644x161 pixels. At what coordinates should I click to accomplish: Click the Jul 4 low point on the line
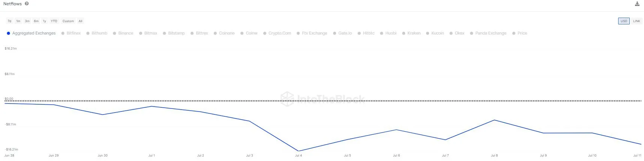pyautogui.click(x=299, y=151)
